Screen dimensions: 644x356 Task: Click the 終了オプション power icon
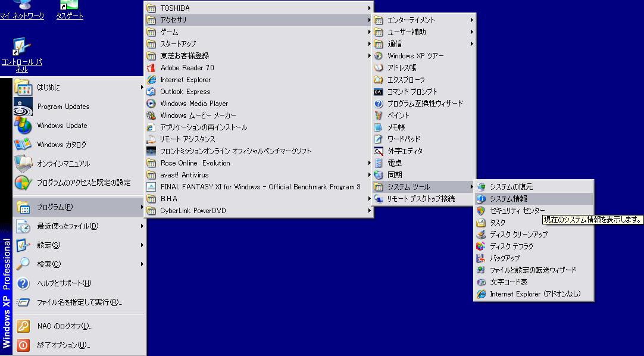[23, 345]
